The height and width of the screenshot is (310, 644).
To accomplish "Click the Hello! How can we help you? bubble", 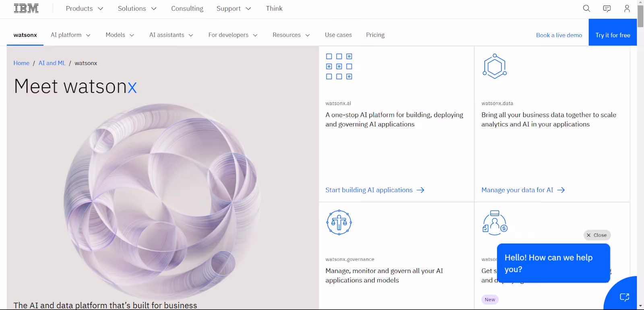I will [553, 263].
